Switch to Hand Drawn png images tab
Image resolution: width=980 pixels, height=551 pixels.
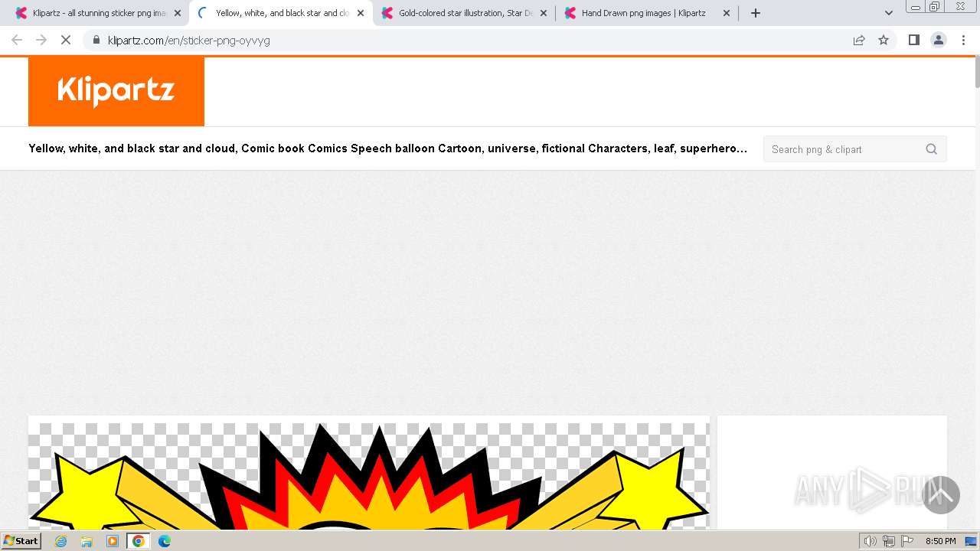pyautogui.click(x=647, y=13)
